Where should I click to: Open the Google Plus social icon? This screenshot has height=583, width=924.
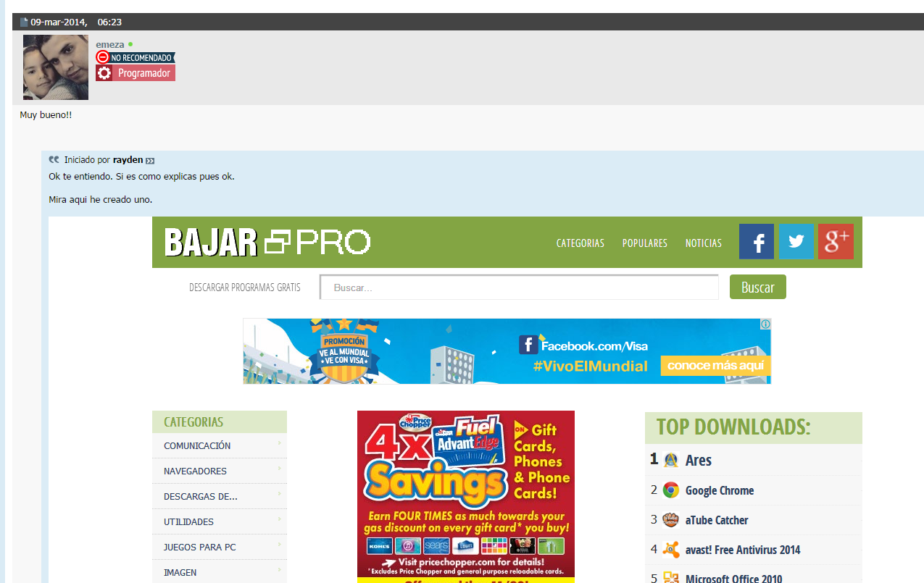836,241
